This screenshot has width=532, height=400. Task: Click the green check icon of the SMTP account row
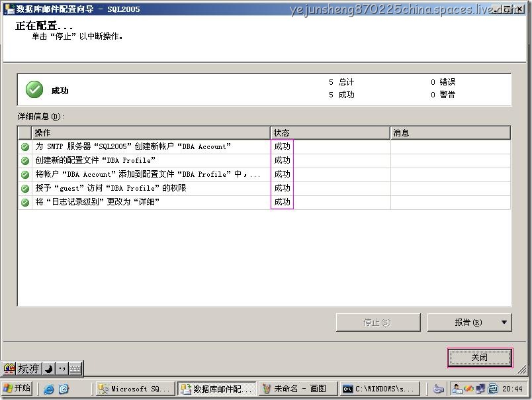(25, 147)
